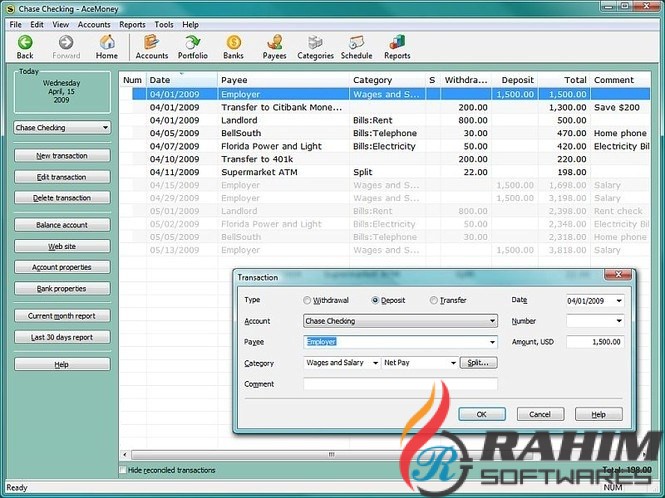Click the New transaction button
Image resolution: width=665 pixels, height=498 pixels.
pyautogui.click(x=62, y=156)
